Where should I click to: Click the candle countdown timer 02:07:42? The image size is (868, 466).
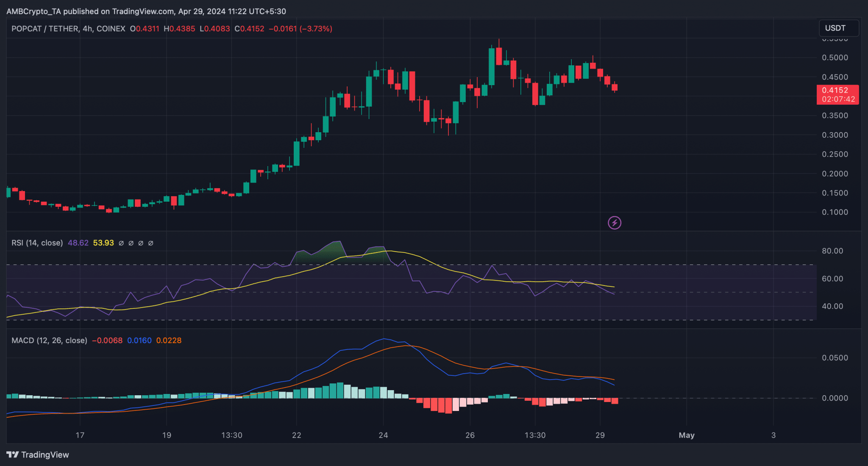coord(838,99)
